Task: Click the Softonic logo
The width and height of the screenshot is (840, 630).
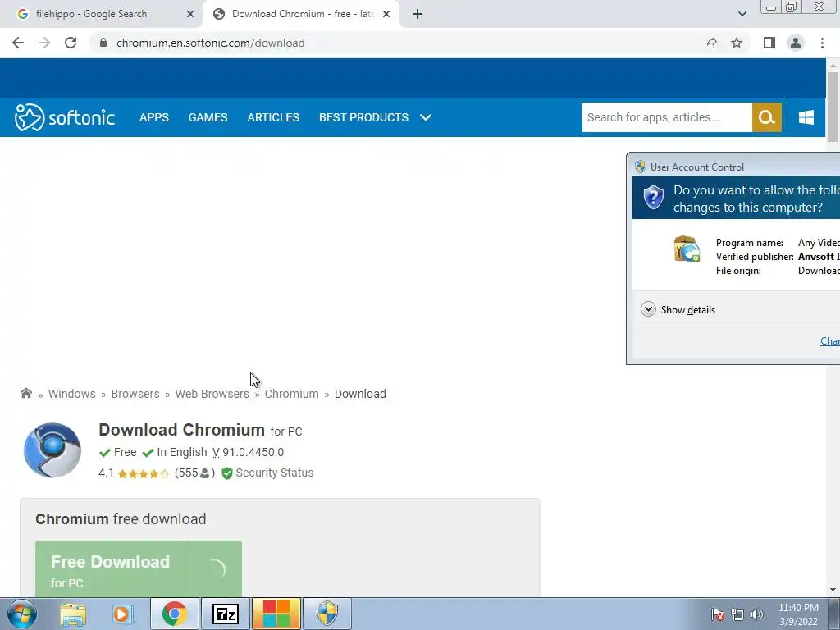Action: coord(64,117)
